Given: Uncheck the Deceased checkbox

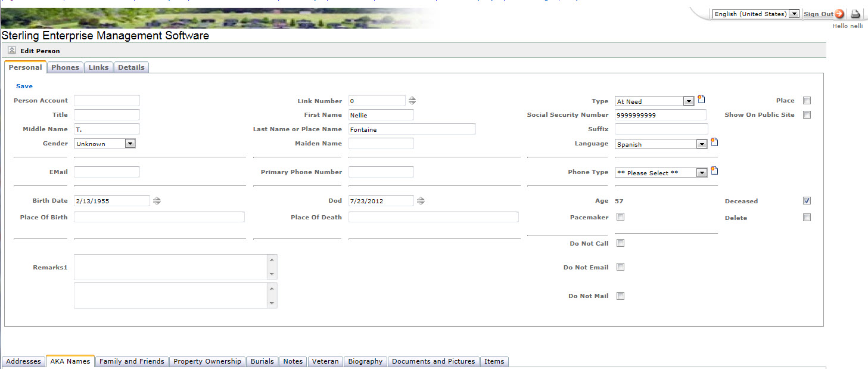Looking at the screenshot, I should (x=807, y=201).
